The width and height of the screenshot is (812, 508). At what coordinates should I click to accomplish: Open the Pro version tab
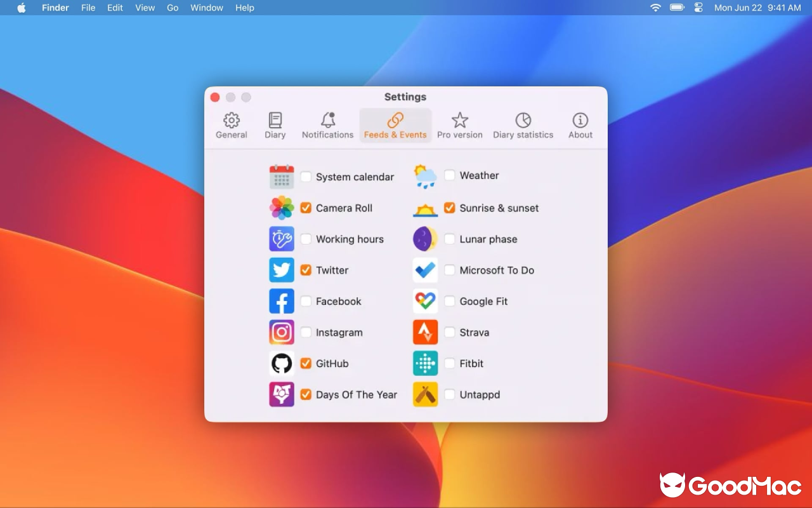pyautogui.click(x=460, y=125)
